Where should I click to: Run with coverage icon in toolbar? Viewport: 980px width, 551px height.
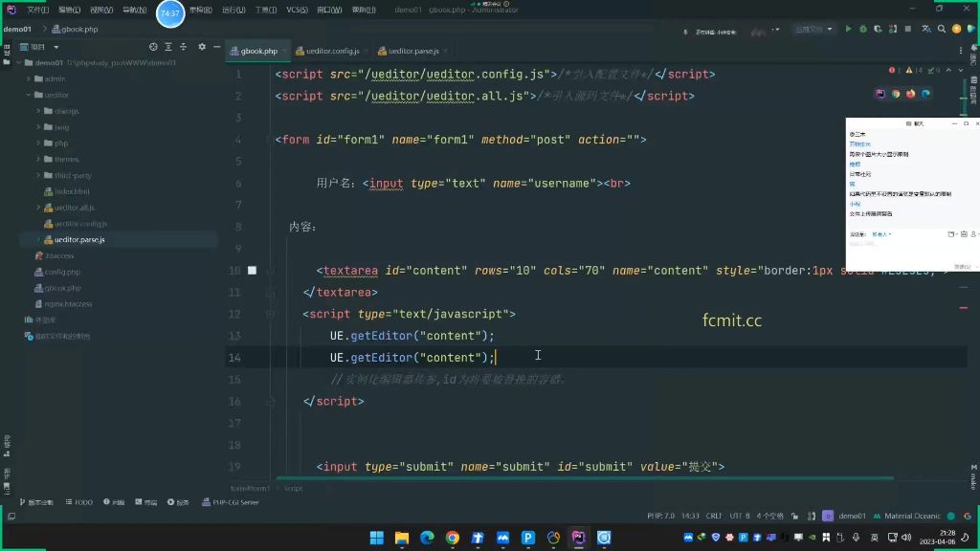[878, 29]
